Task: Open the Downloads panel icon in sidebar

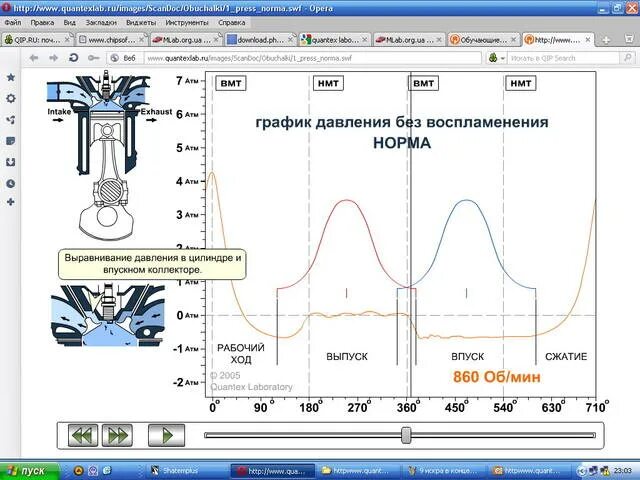Action: click(x=11, y=162)
